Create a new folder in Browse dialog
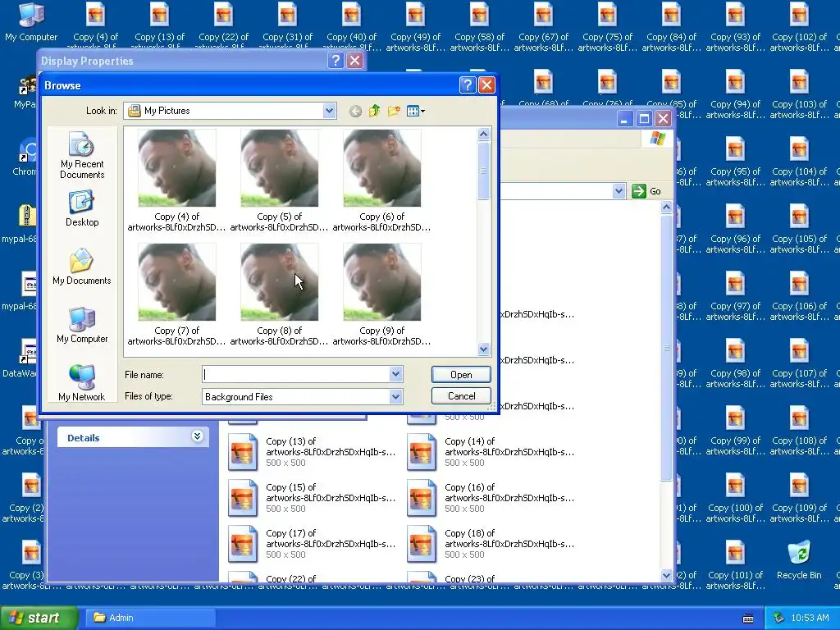 tap(394, 111)
